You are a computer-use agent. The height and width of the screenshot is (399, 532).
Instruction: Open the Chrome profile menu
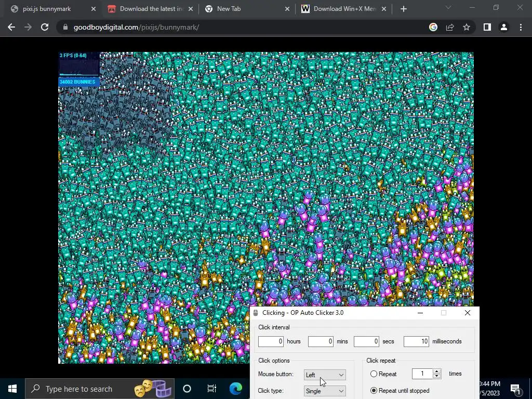504,27
